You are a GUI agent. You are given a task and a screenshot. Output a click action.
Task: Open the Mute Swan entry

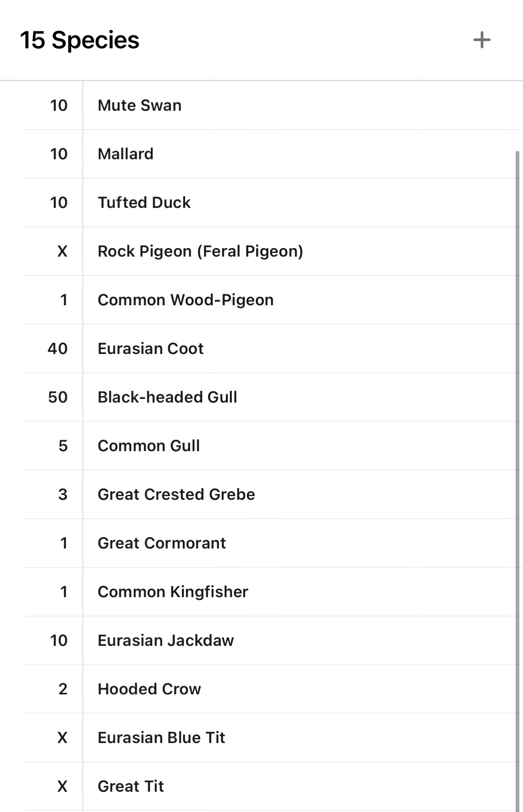click(139, 106)
